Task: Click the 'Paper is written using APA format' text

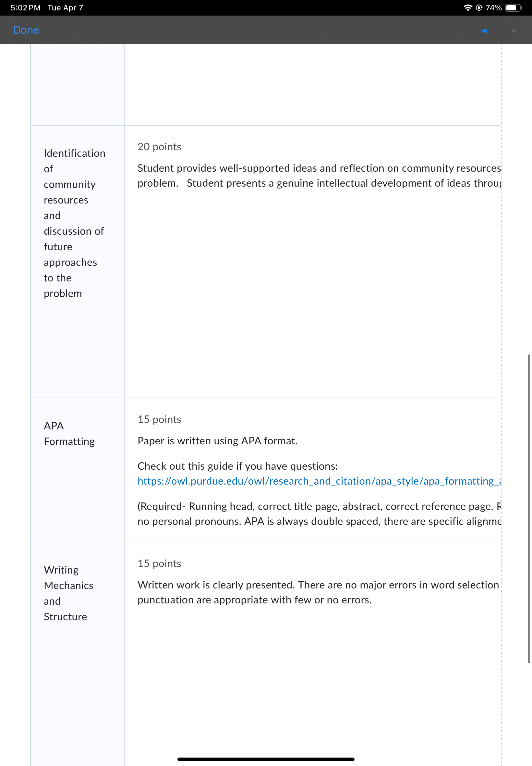Action: coord(217,440)
